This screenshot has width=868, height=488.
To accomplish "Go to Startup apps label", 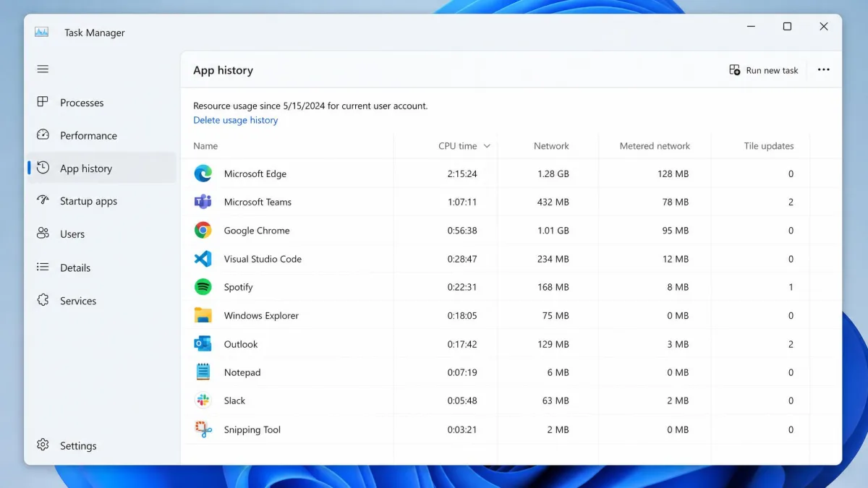I will [x=88, y=201].
